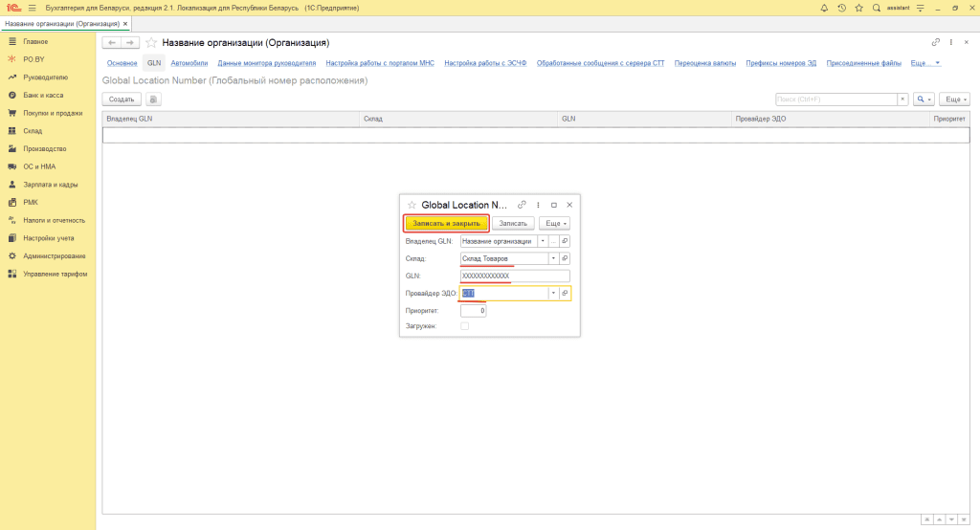Click the Создать button
The height and width of the screenshot is (530, 980).
tap(122, 99)
